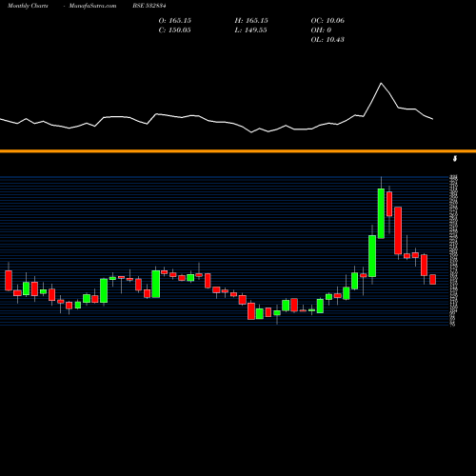Image resolution: width=476 pixels, height=476 pixels.
Task: Select the MunafaSutra.com label
Action: click(92, 6)
